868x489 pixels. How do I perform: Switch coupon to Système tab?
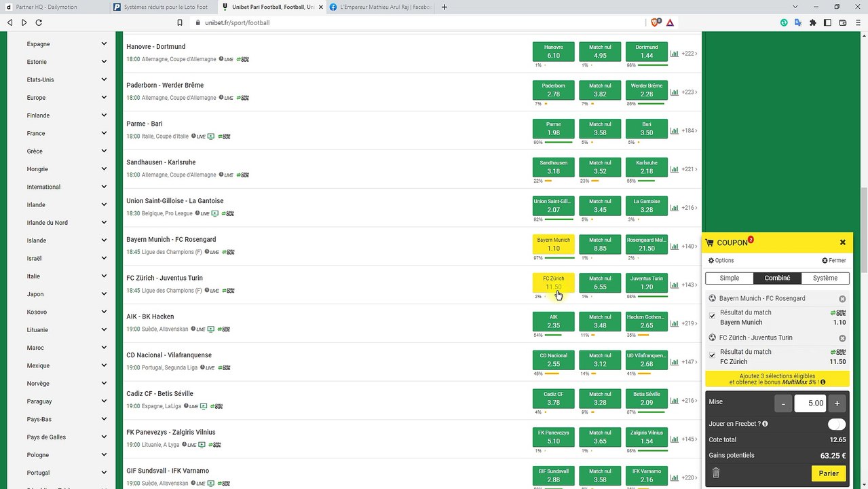click(x=825, y=278)
